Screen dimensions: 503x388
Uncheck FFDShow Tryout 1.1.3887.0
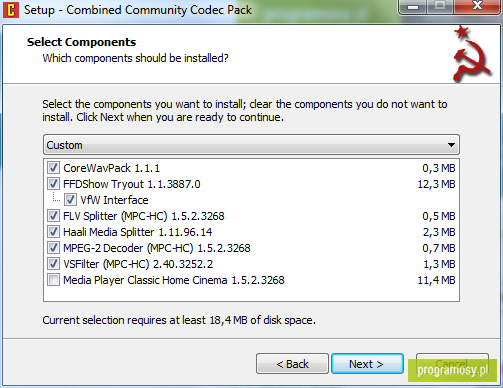tap(53, 184)
